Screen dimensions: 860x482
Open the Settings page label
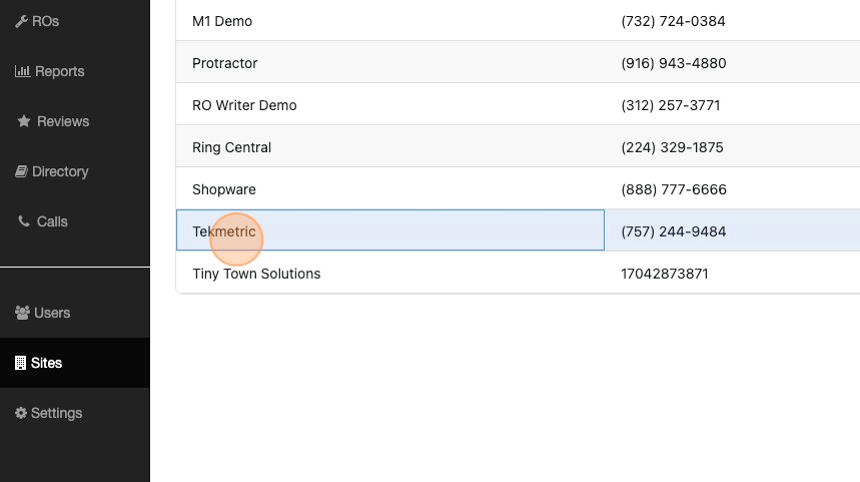pos(56,413)
